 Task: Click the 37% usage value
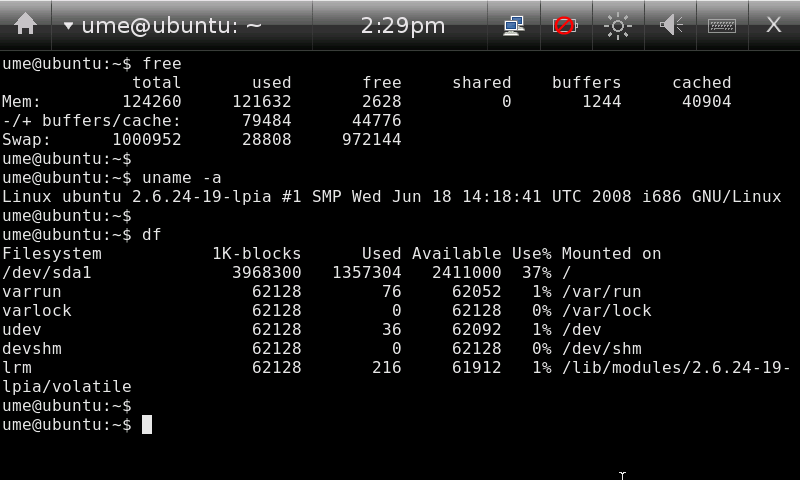(x=537, y=272)
